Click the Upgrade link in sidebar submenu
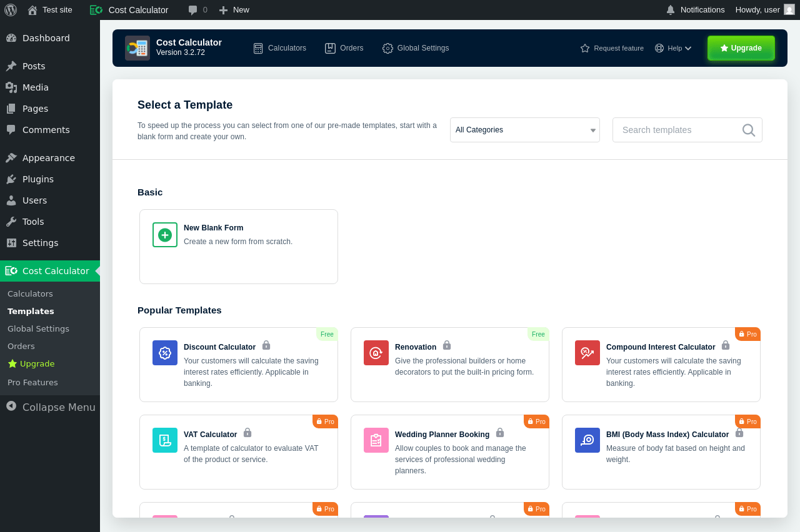 (x=31, y=363)
